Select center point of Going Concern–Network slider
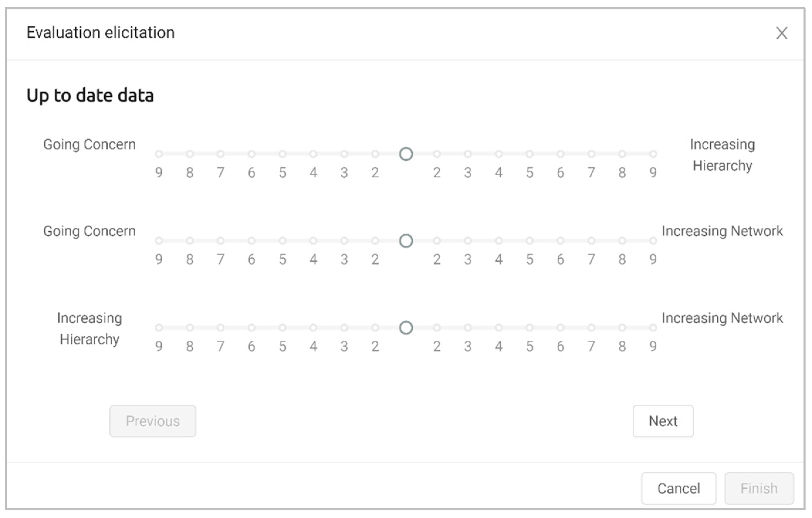812x518 pixels. point(406,241)
